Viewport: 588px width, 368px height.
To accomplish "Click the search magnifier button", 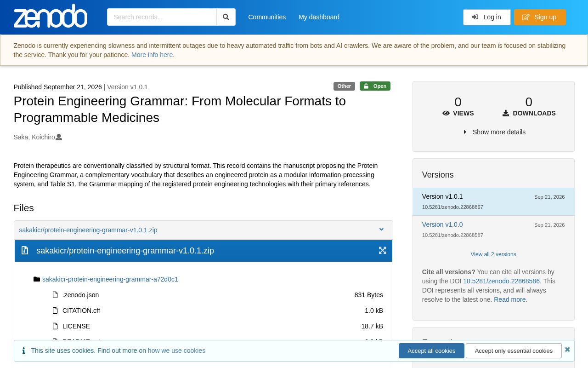I will 226,17.
